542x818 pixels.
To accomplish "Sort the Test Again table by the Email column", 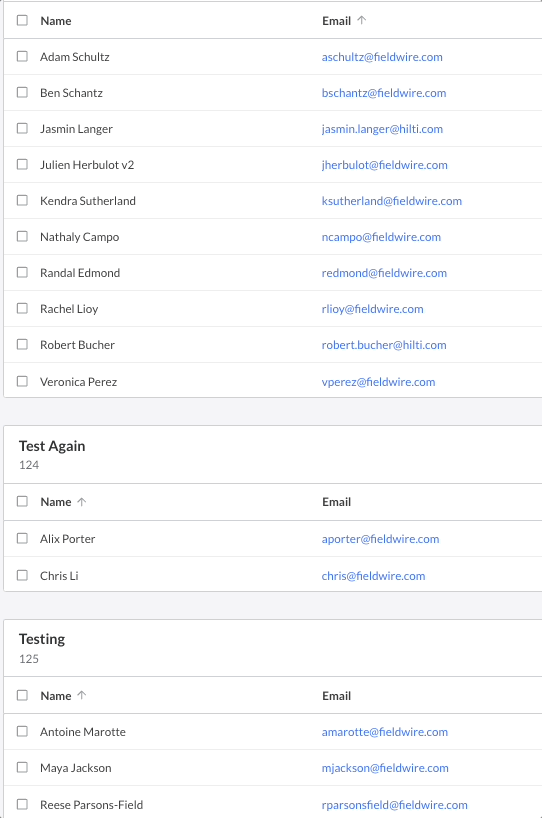I will [x=336, y=502].
